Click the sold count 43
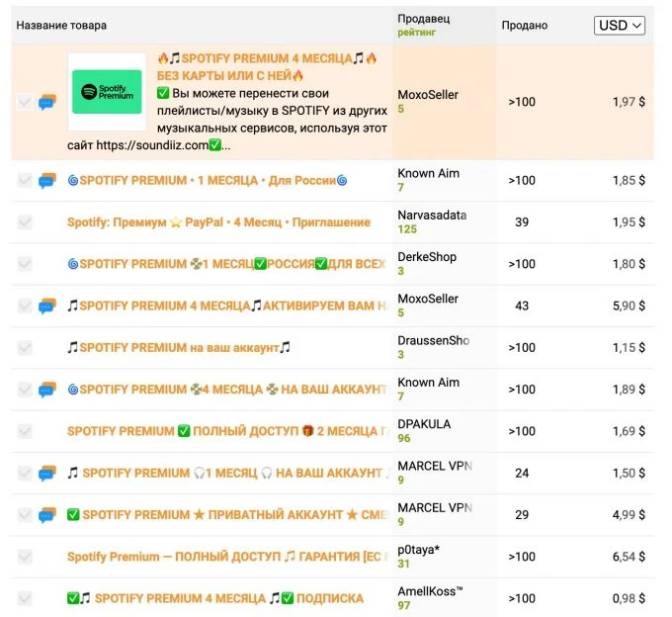 coord(522,307)
